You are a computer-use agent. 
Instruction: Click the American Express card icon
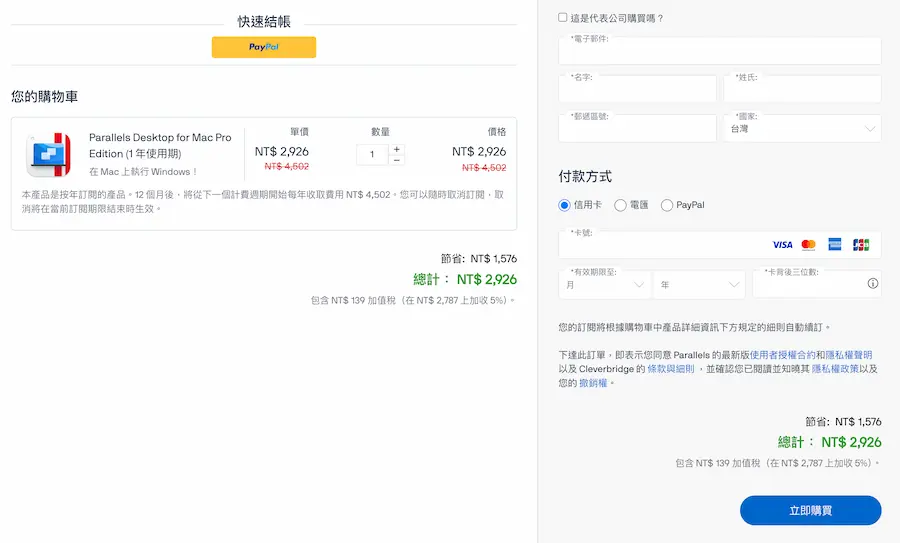click(x=835, y=245)
